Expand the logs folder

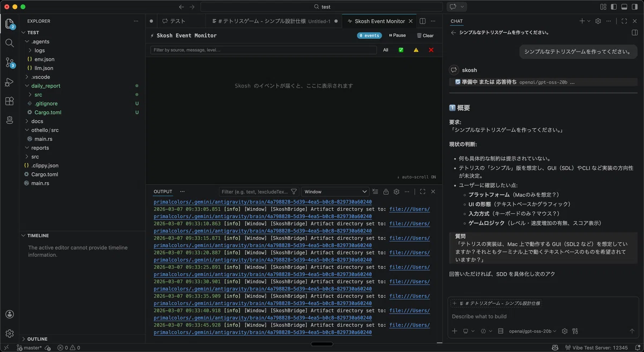click(31, 50)
